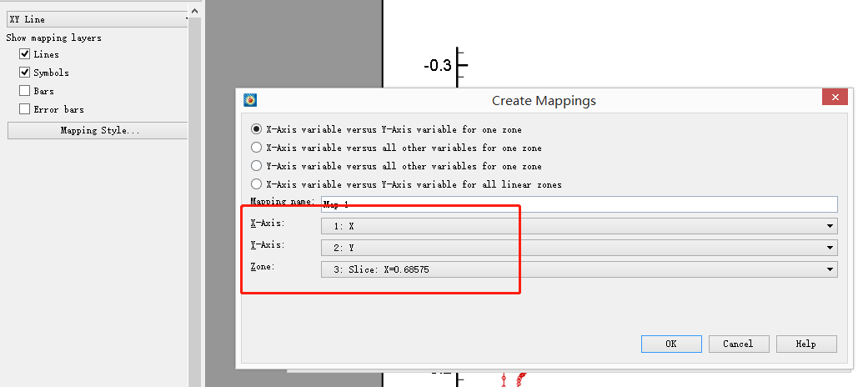This screenshot has width=868, height=387.
Task: Enable the Bars mapping layer checkbox
Action: click(24, 91)
